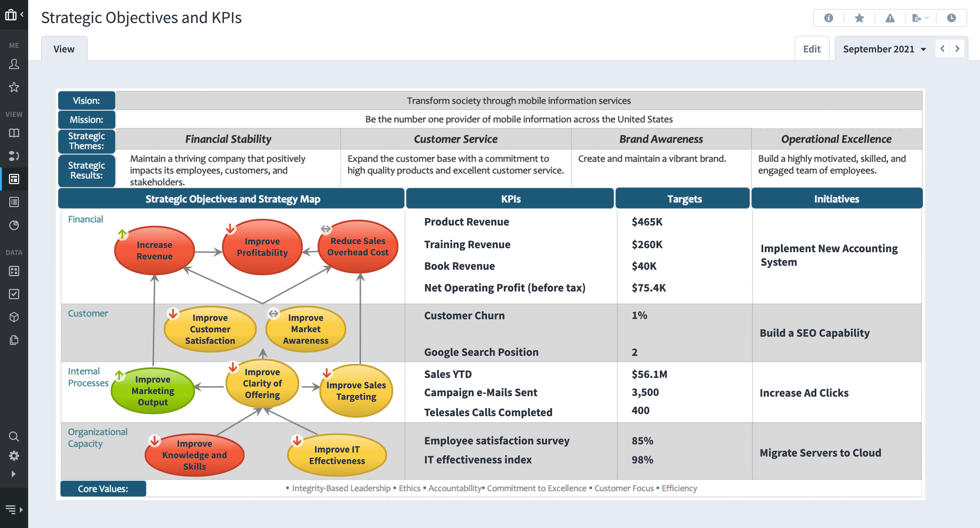Open the book icon under VIEW
This screenshot has width=980, height=528.
(x=14, y=133)
